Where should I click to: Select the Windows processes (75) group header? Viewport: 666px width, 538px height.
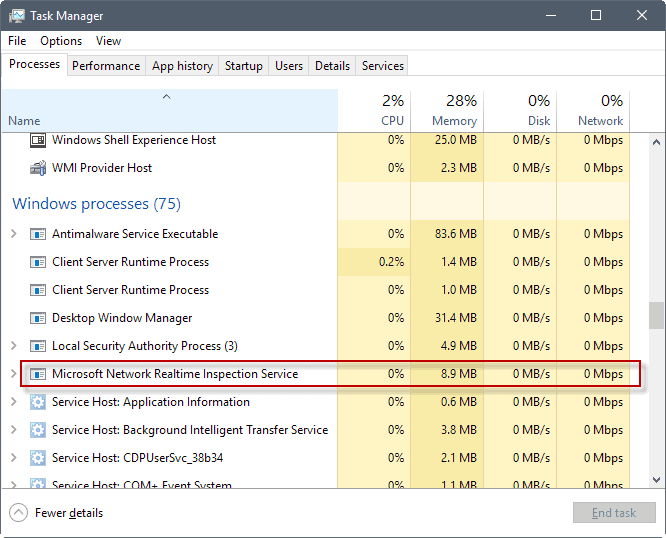[96, 204]
